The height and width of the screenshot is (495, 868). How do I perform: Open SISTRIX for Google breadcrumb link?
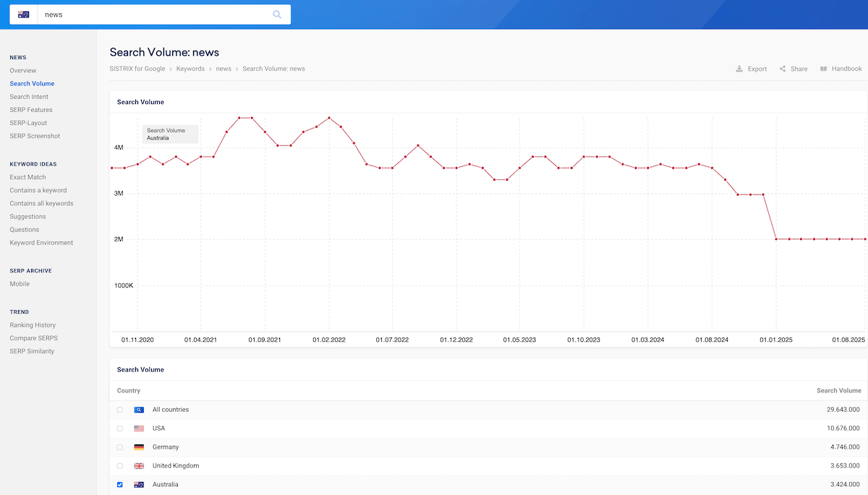[x=137, y=69]
